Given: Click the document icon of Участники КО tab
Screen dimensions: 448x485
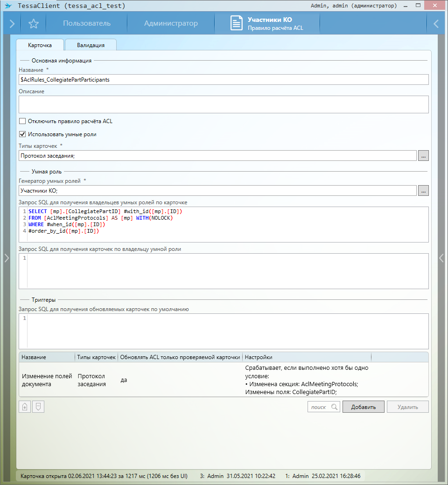Looking at the screenshot, I should (x=237, y=24).
